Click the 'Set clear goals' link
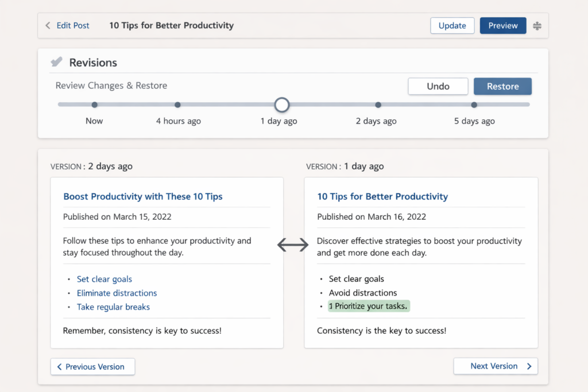Screen dimensions: 588x392 coord(105,279)
